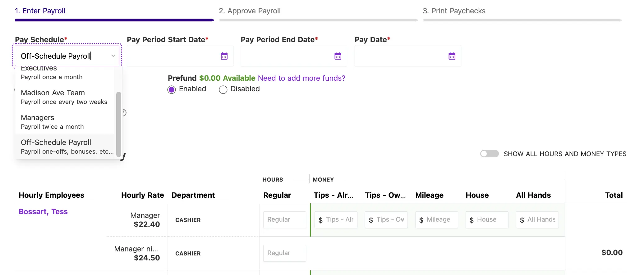
Task: Pick Off-Schedule Payroll from the list
Action: point(64,147)
